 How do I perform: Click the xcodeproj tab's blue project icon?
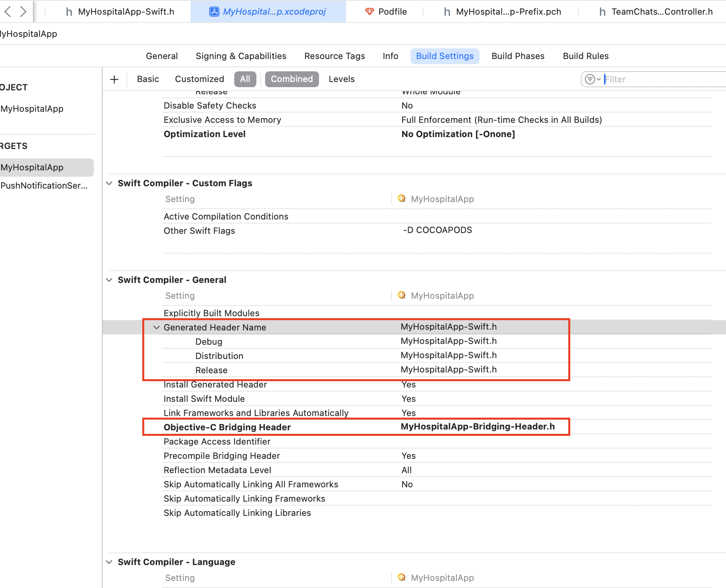click(214, 12)
